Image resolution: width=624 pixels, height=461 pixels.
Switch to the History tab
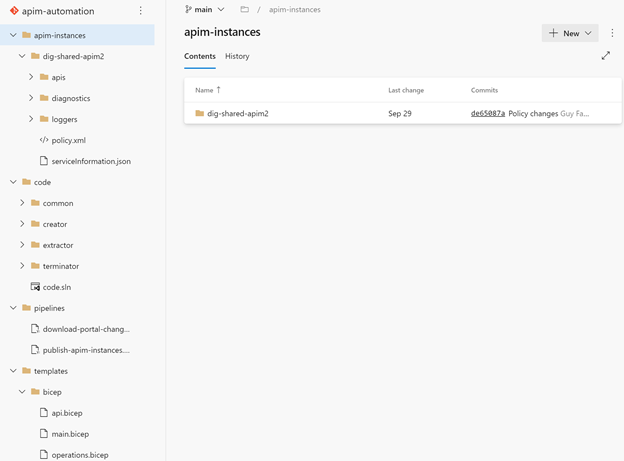(x=237, y=56)
